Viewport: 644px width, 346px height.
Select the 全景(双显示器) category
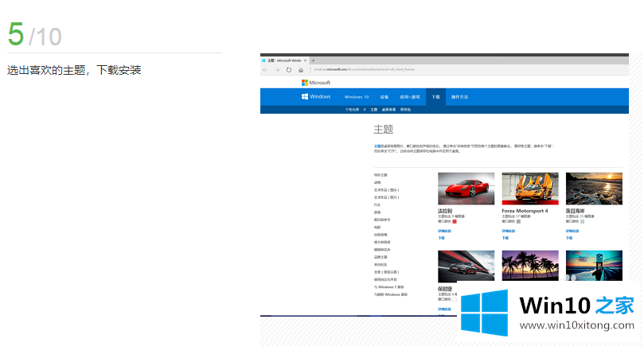pos(387,272)
